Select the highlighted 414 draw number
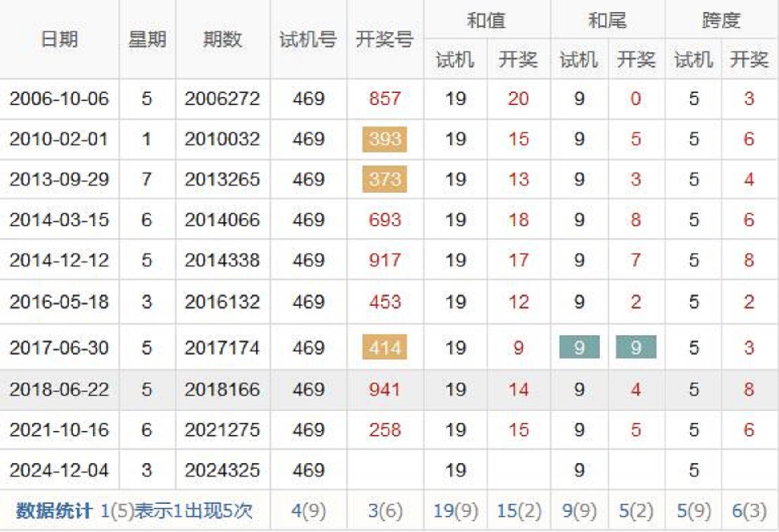Screen dimensions: 779x532 [x=385, y=347]
